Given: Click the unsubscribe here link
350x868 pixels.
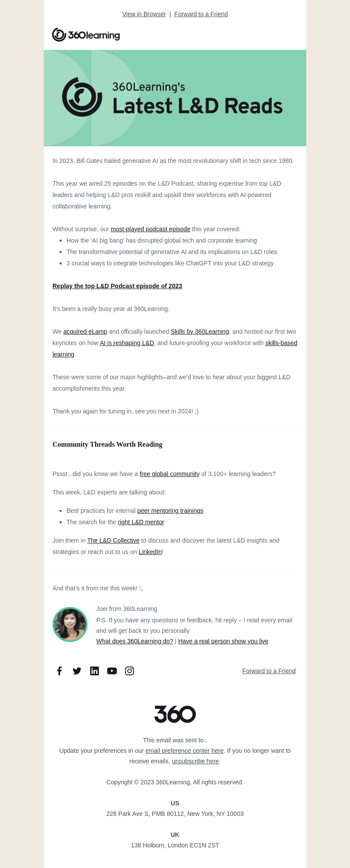Looking at the screenshot, I should [196, 761].
